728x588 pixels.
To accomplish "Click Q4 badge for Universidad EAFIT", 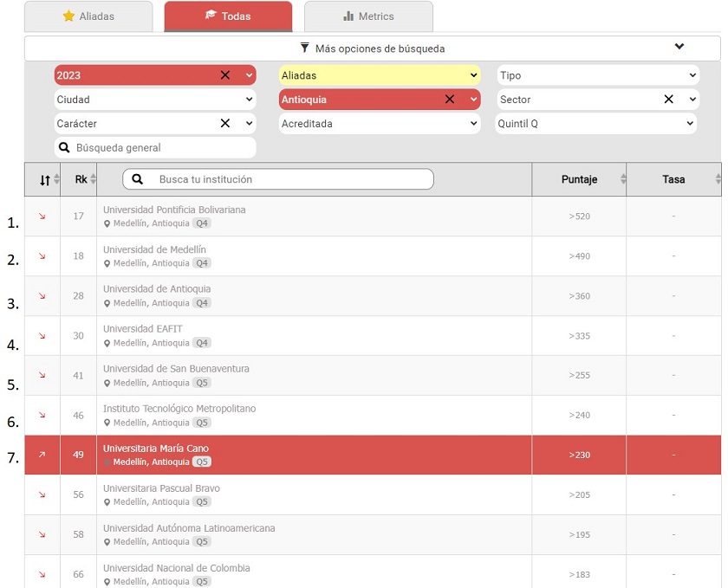I will point(202,343).
